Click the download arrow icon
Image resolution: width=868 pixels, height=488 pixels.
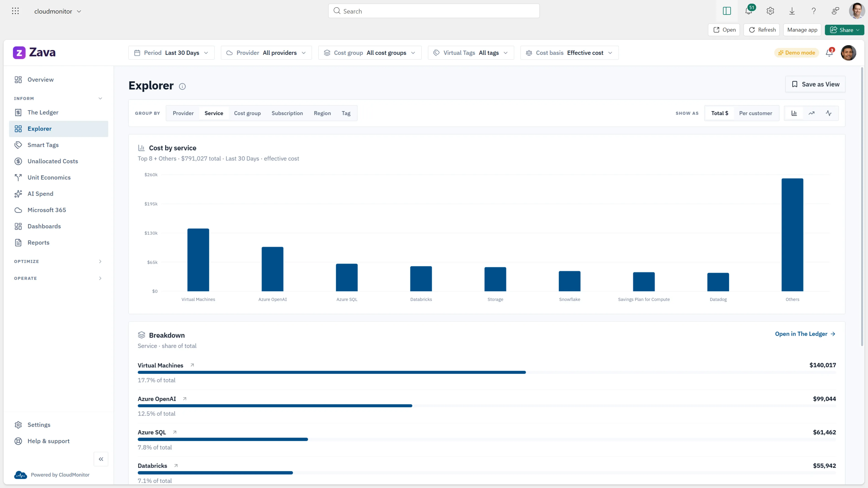pyautogui.click(x=792, y=11)
